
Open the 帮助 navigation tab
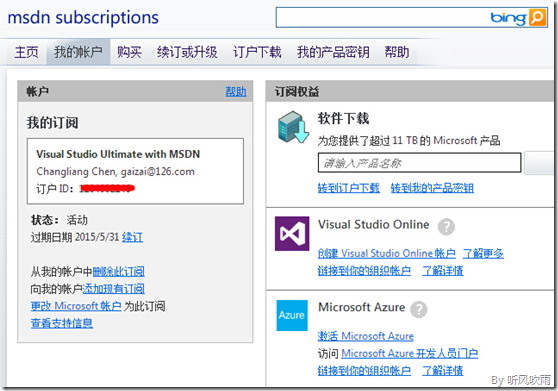397,52
